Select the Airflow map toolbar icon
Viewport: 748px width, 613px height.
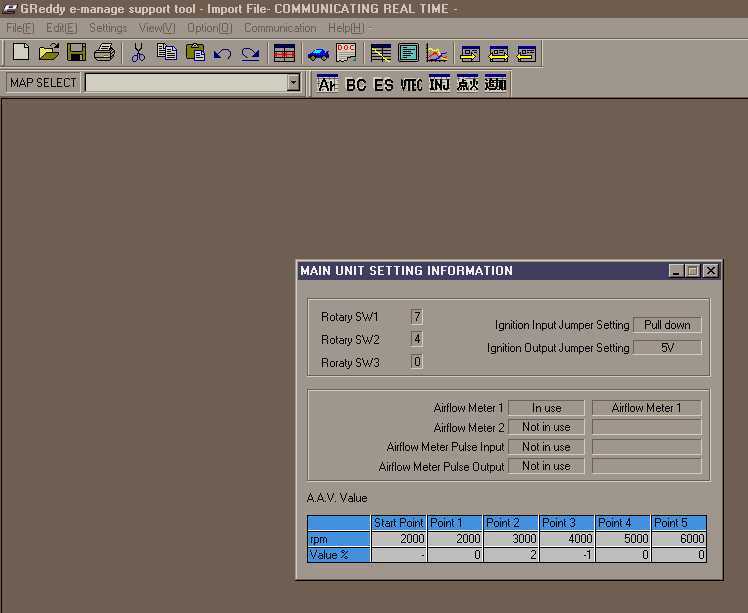pos(327,83)
